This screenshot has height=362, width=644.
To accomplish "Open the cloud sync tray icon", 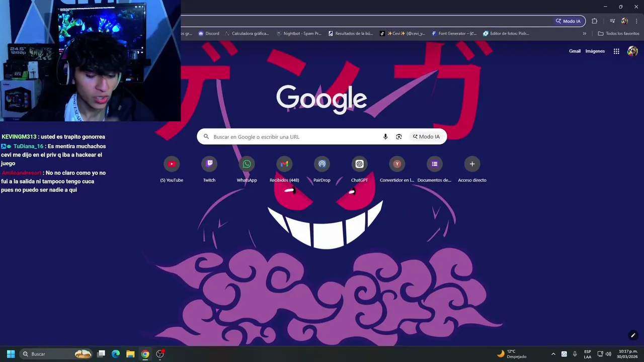I will coord(564,354).
